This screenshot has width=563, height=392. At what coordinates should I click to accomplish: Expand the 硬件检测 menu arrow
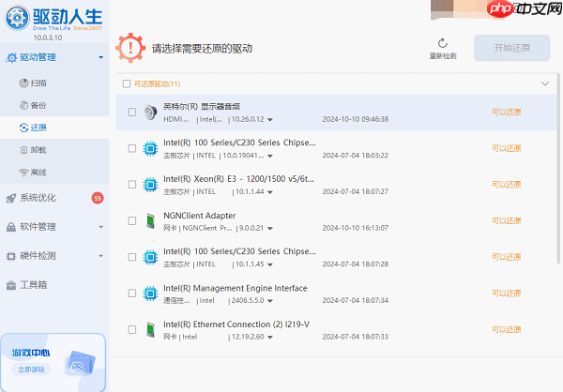(101, 256)
